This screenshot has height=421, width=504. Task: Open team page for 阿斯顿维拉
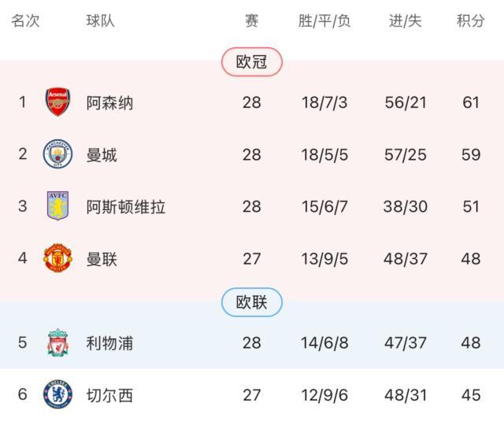[126, 208]
